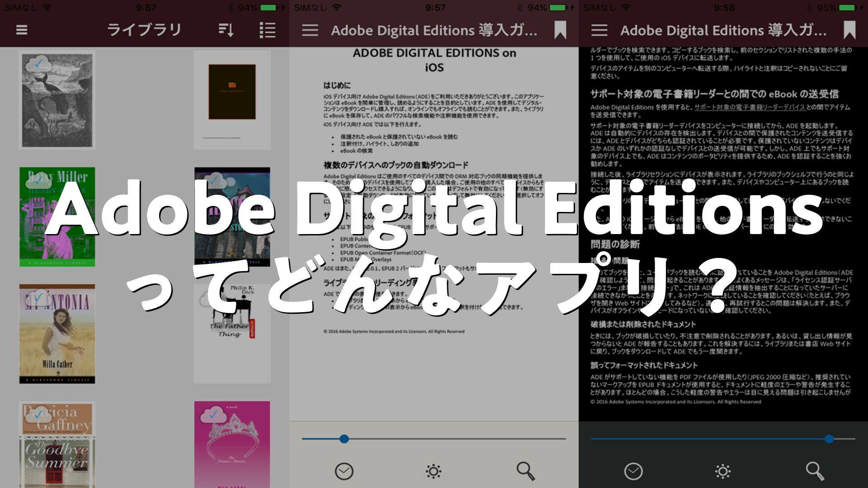
Task: Tap the cloud download badge on Daisy Miller
Action: 39,180
